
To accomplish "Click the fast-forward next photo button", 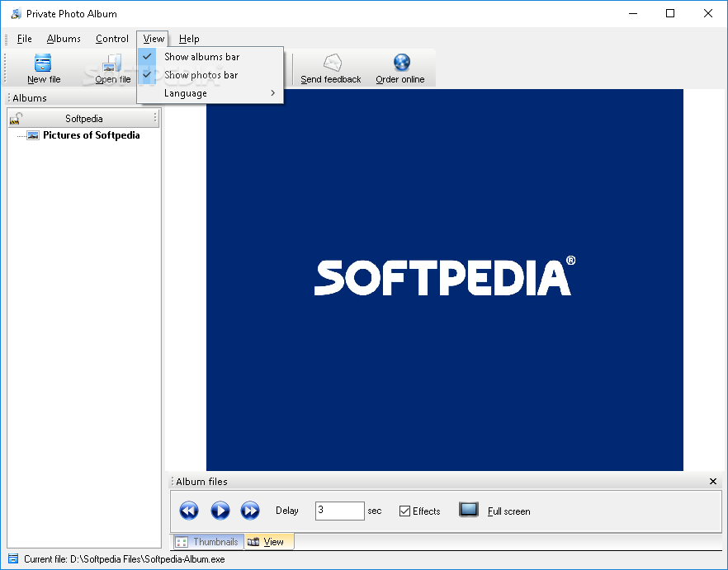I will point(250,511).
